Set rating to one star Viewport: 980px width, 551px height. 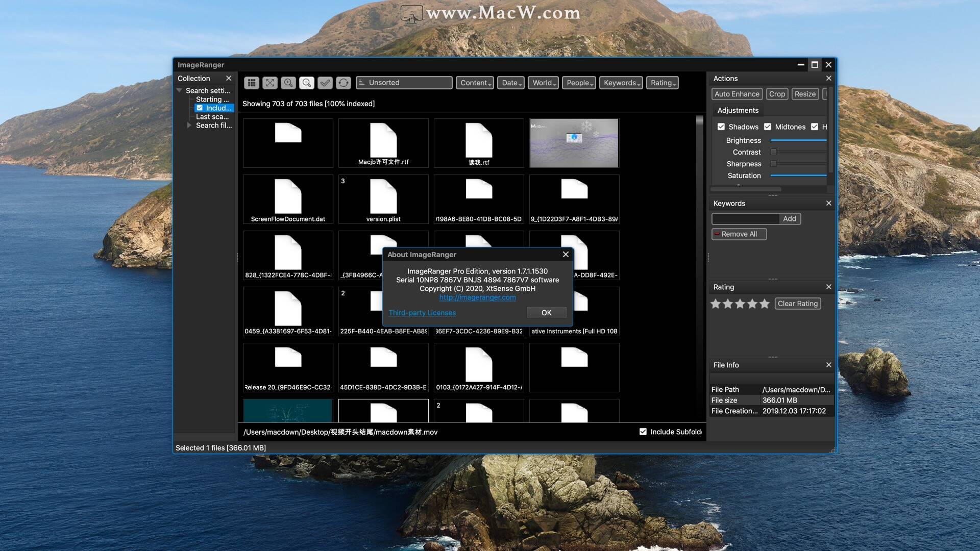click(x=716, y=304)
